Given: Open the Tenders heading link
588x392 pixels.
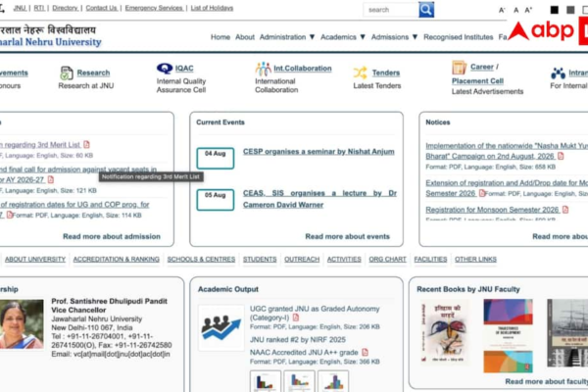Looking at the screenshot, I should pyautogui.click(x=386, y=73).
